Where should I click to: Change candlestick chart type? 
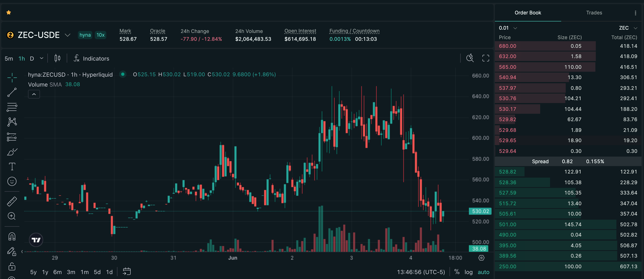(57, 58)
